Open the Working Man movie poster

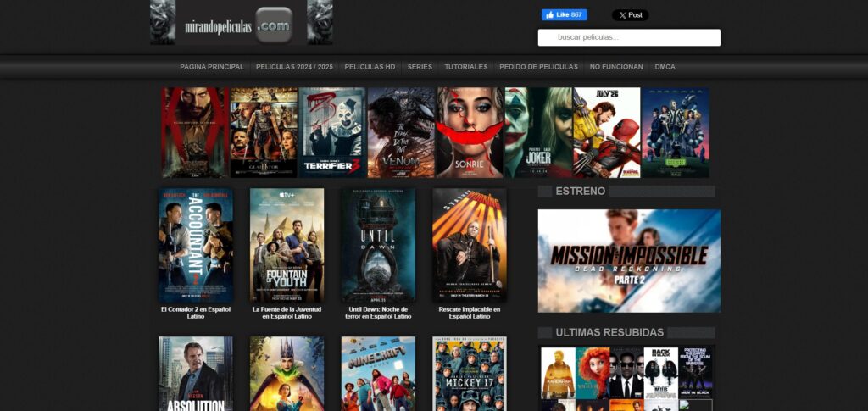[x=470, y=246]
